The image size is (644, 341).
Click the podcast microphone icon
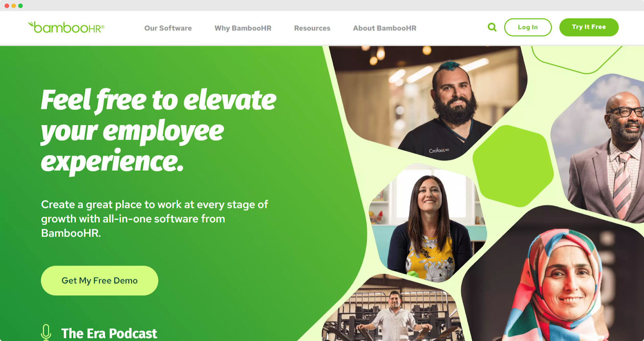[x=46, y=333]
